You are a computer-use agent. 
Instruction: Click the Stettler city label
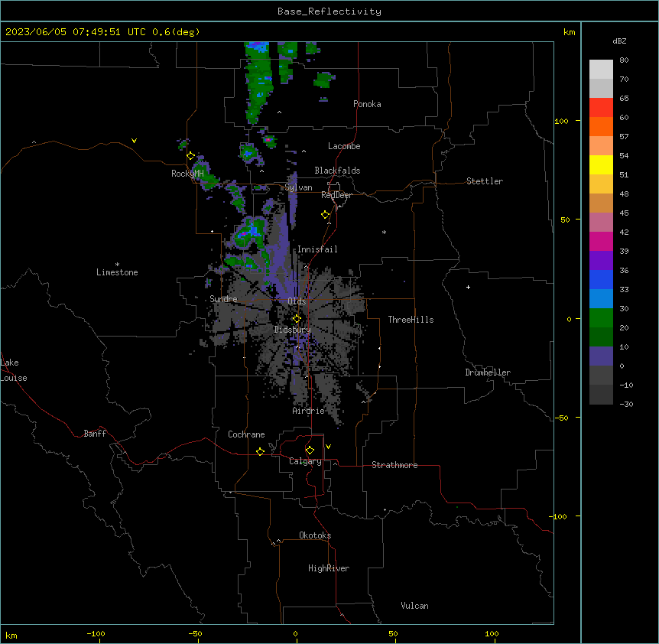click(x=484, y=181)
